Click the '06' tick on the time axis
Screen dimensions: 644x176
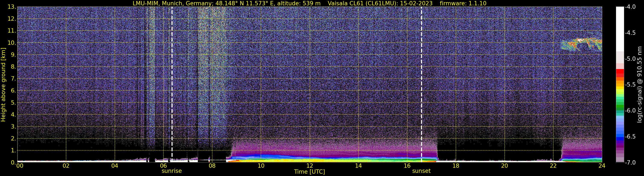pos(163,166)
